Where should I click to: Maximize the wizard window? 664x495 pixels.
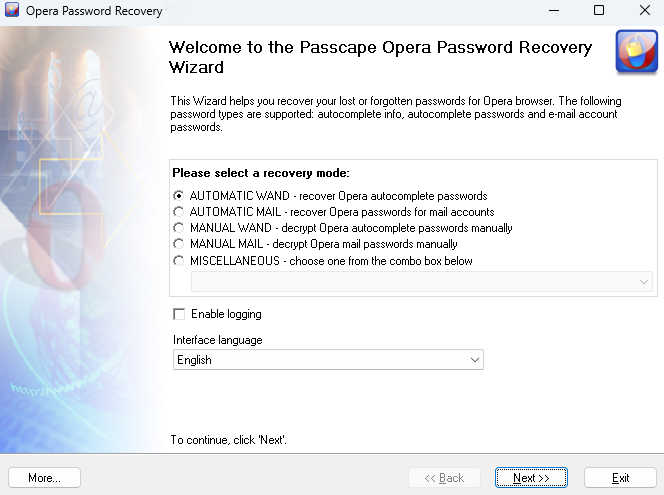point(599,11)
